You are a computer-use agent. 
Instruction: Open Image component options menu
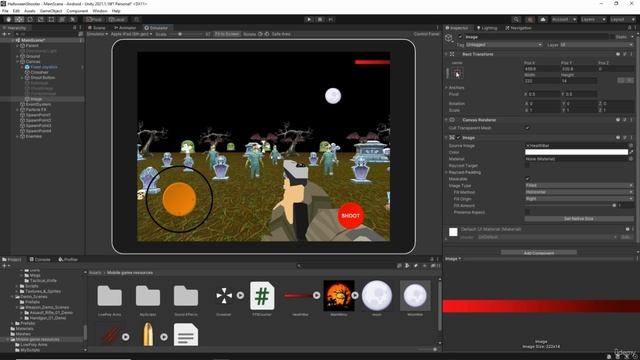tap(631, 138)
